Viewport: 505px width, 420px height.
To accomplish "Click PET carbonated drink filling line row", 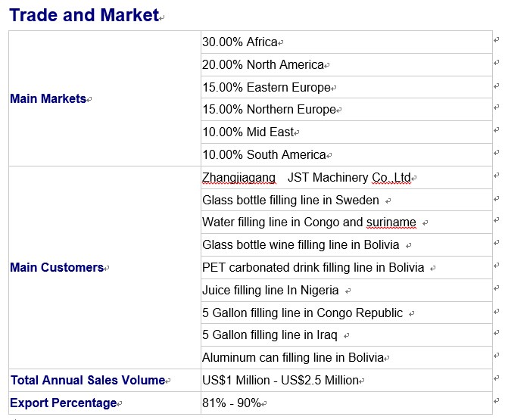I will coord(347,267).
